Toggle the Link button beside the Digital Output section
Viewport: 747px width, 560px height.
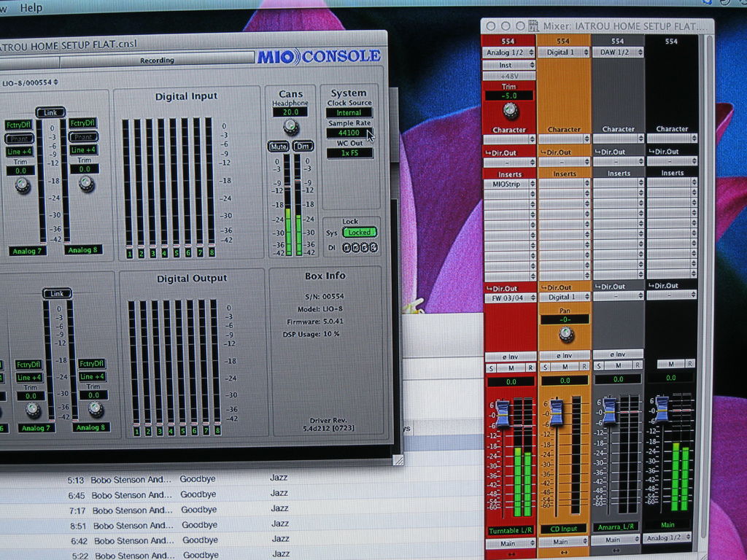[x=57, y=293]
